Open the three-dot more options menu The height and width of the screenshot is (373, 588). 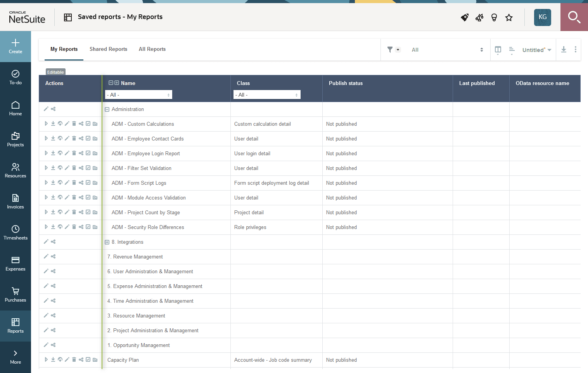(x=576, y=50)
